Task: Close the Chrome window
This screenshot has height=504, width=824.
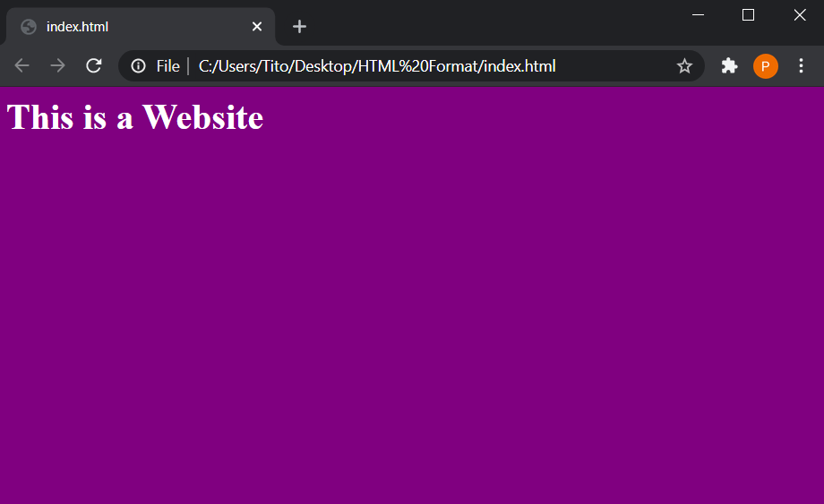Action: coord(800,14)
